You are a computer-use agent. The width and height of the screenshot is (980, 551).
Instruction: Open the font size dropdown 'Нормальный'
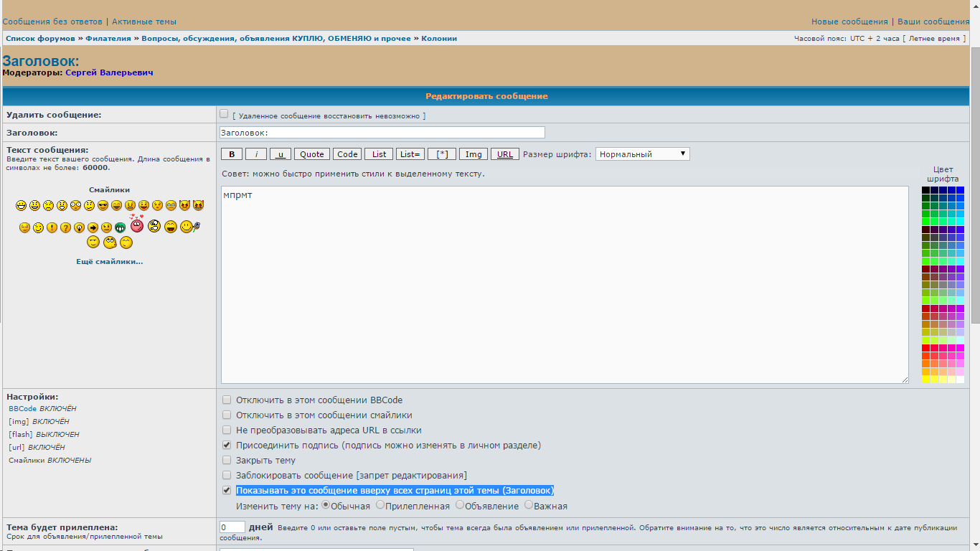coord(642,154)
